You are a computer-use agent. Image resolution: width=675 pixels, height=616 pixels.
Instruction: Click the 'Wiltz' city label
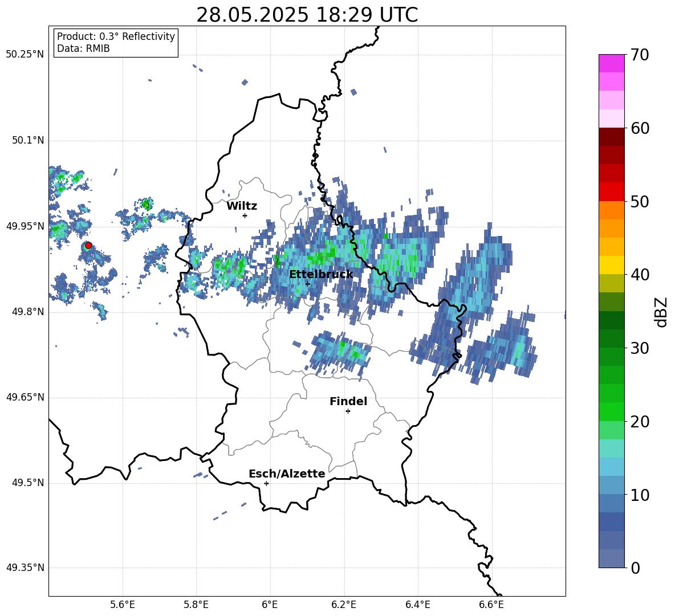242,206
